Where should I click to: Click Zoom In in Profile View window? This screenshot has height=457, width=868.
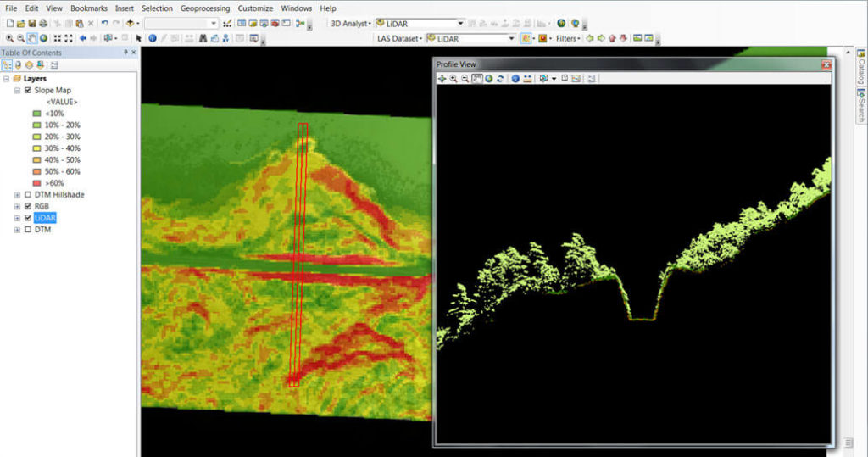click(453, 79)
